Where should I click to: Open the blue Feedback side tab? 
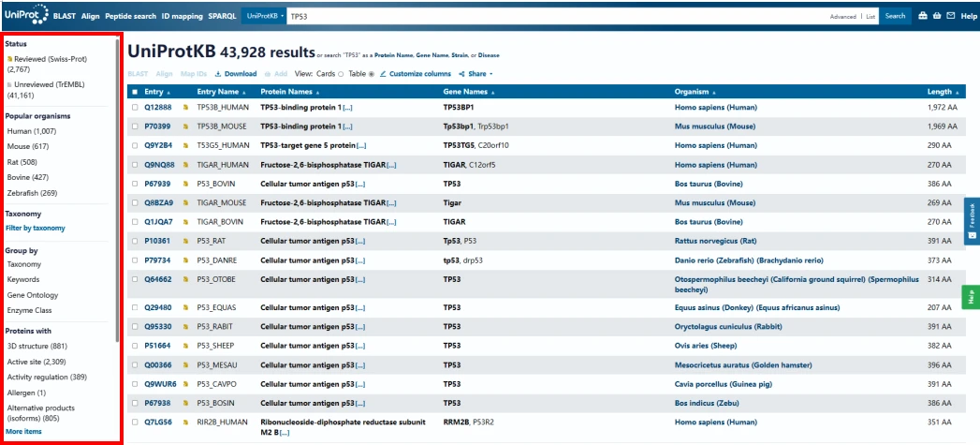point(972,221)
